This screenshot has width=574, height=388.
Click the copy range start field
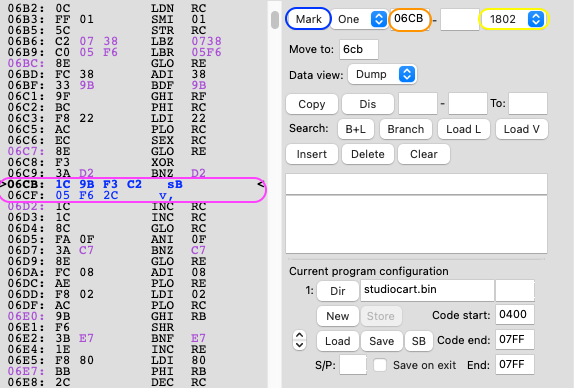pos(418,104)
